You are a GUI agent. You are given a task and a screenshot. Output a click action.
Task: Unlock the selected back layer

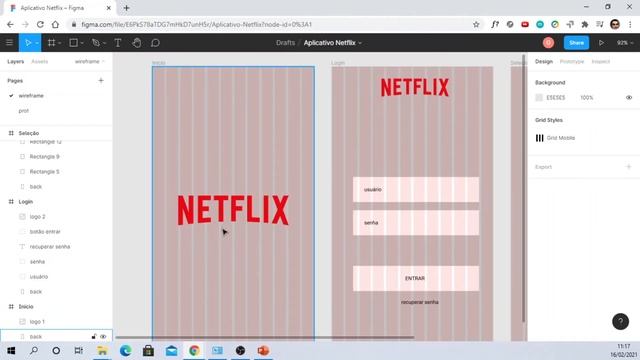click(x=94, y=337)
